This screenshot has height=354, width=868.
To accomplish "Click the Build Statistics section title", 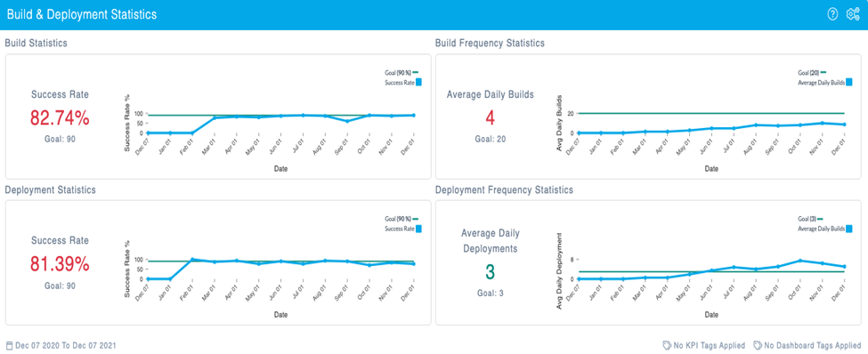I will click(36, 43).
